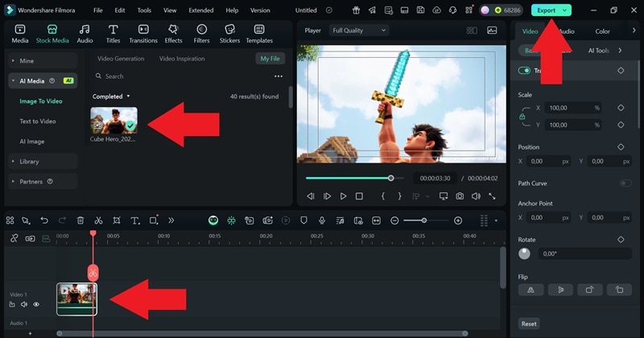Adjust the timeline zoom slider
The image size is (644, 338).
point(426,221)
